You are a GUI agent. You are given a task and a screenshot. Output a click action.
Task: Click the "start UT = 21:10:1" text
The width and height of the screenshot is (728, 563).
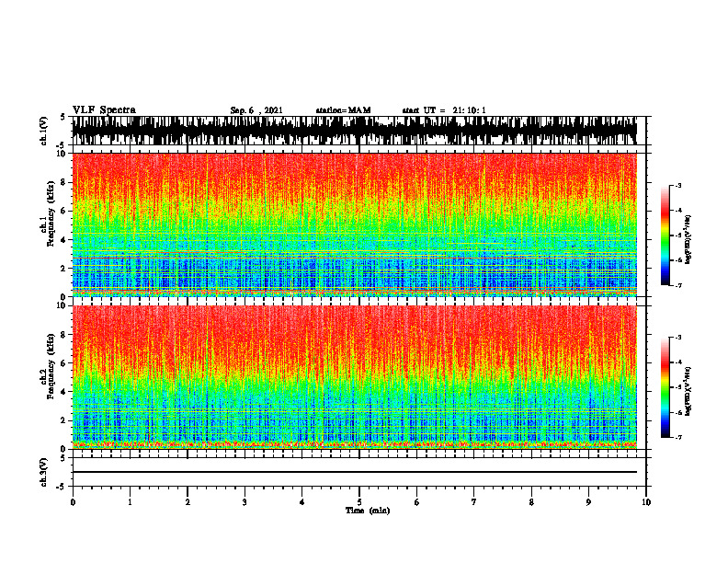point(444,110)
